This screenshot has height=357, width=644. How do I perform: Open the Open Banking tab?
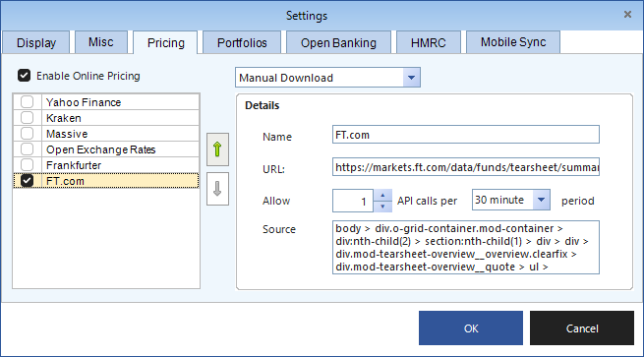338,42
